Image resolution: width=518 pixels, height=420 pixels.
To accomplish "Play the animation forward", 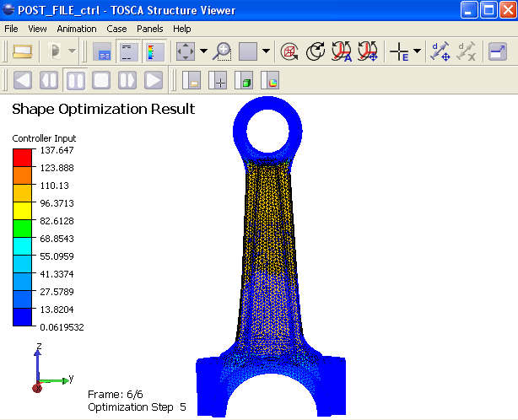I will 153,81.
